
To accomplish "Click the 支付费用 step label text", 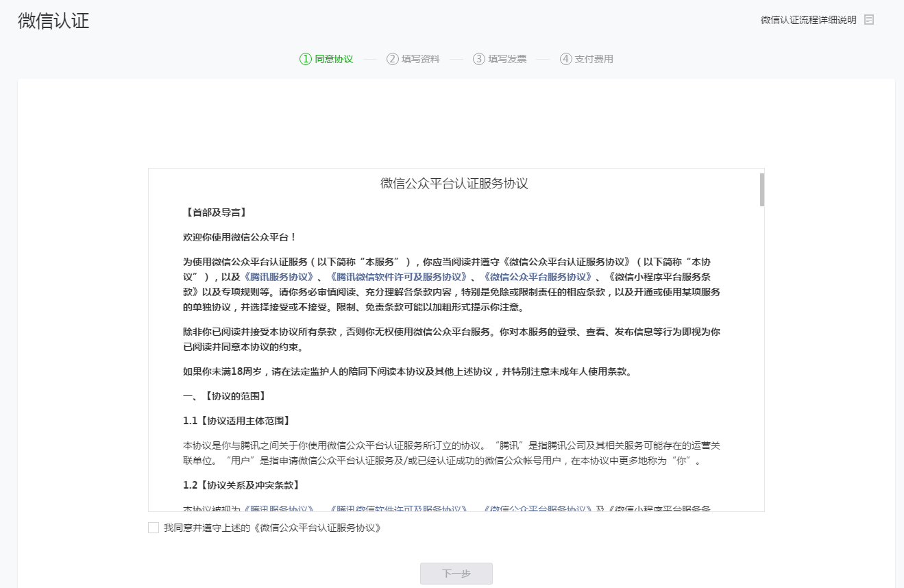I will point(594,59).
